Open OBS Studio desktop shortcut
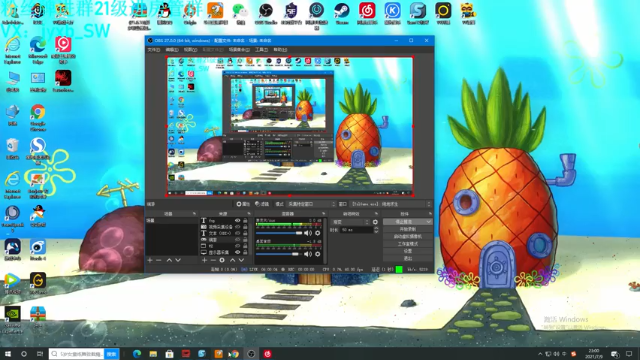This screenshot has width=640, height=360. (266, 13)
